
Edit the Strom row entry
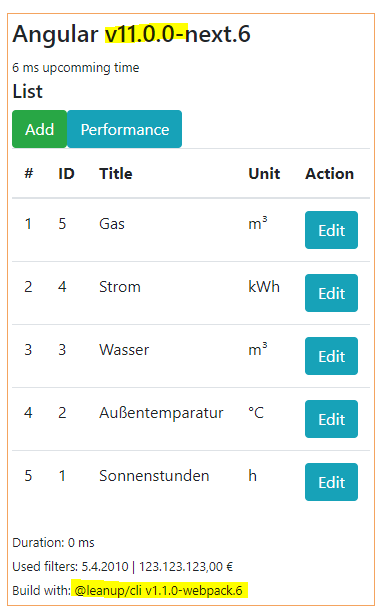pos(331,293)
